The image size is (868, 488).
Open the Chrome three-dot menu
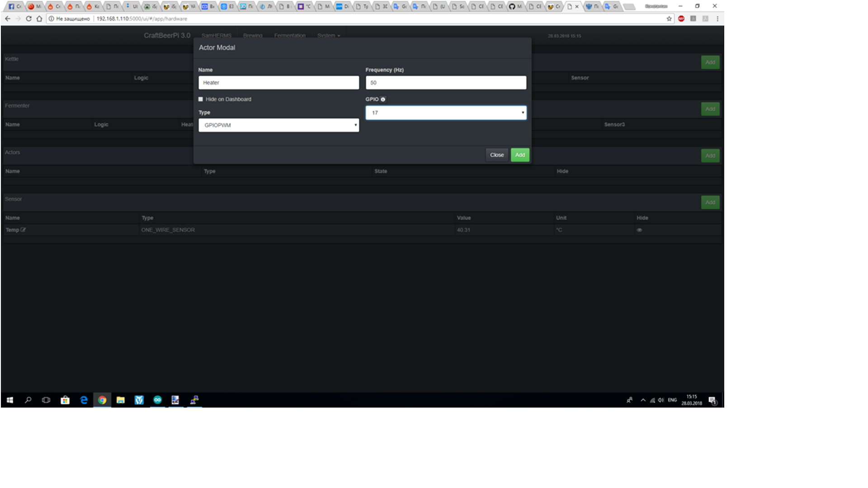coord(717,19)
